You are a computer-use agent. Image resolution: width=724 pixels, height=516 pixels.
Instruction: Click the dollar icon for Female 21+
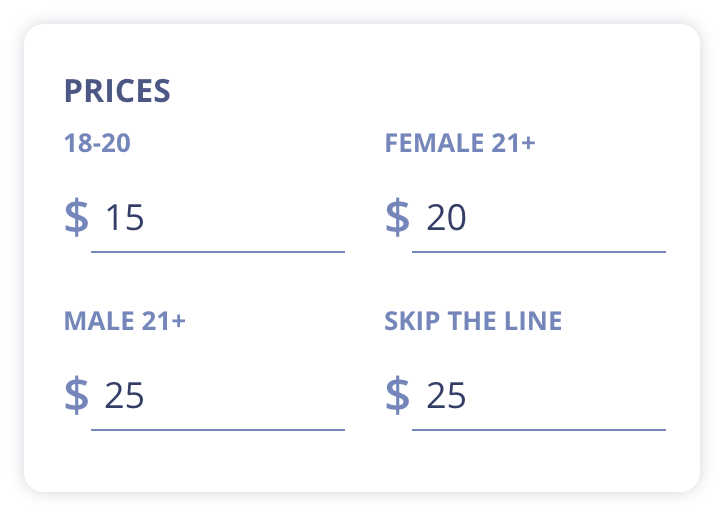[397, 217]
